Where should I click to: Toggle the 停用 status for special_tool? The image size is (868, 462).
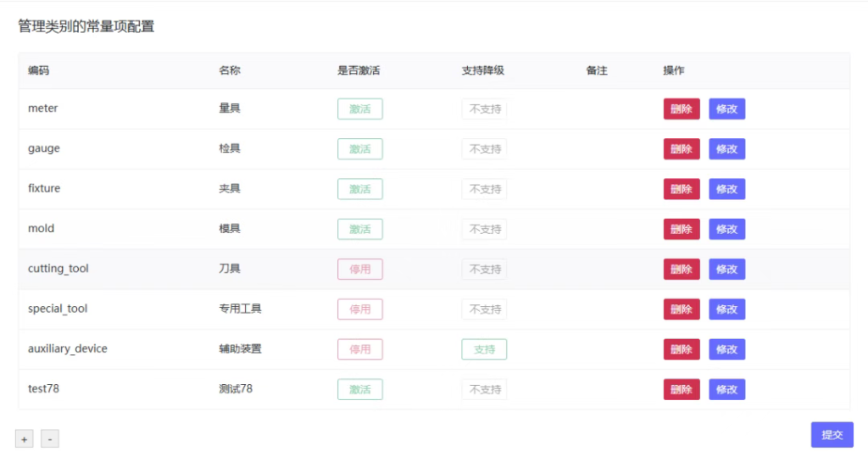[360, 309]
